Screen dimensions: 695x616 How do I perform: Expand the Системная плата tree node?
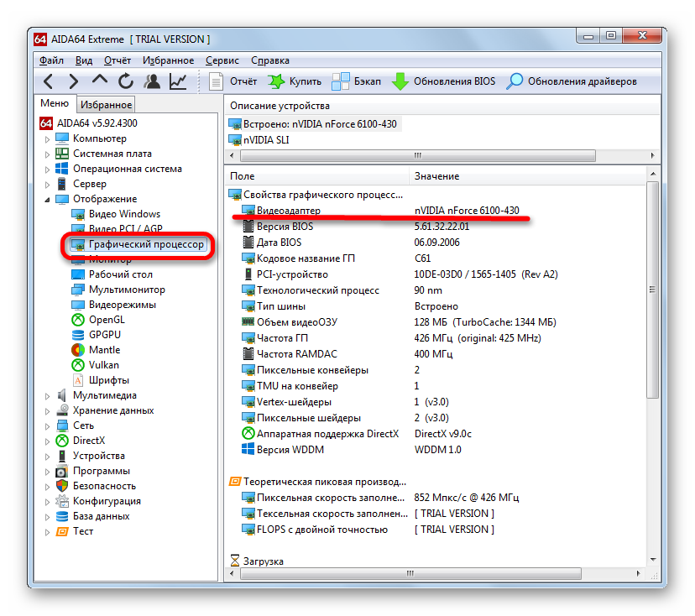[48, 154]
